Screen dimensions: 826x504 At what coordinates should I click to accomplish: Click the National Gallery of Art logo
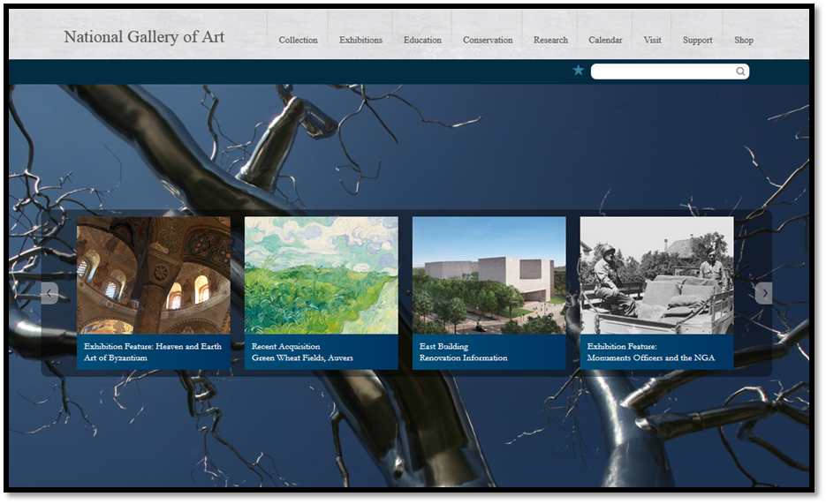pyautogui.click(x=144, y=37)
